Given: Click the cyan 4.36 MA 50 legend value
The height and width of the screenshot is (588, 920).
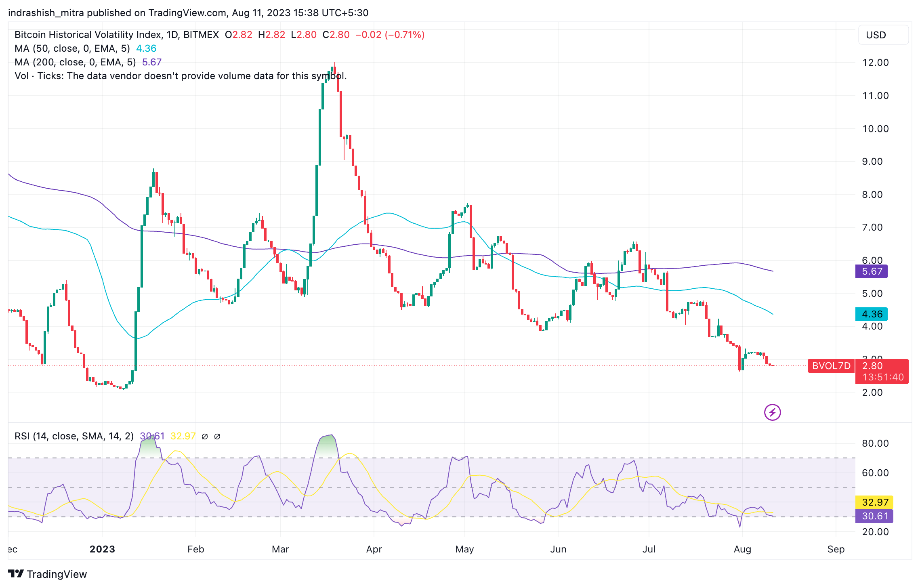Looking at the screenshot, I should [146, 48].
